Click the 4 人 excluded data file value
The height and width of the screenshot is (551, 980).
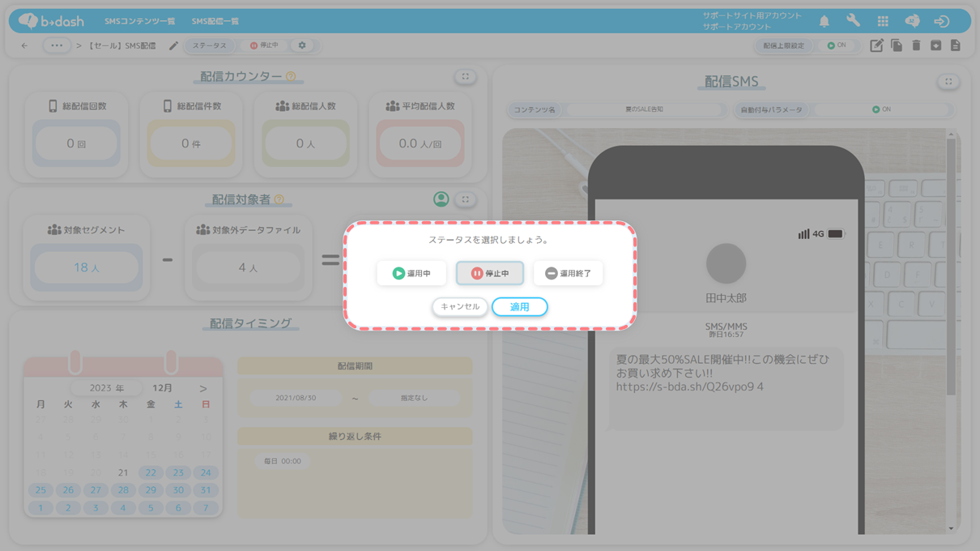[x=249, y=267]
